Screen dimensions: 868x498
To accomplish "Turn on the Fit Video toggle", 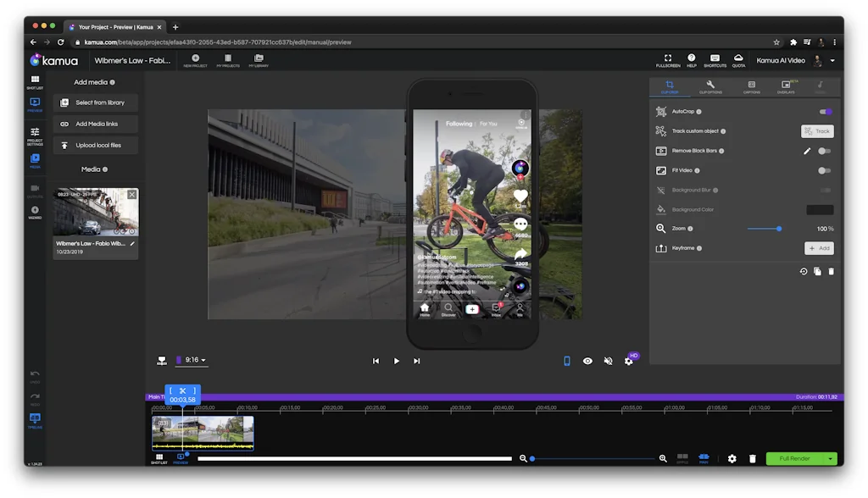I will click(824, 170).
